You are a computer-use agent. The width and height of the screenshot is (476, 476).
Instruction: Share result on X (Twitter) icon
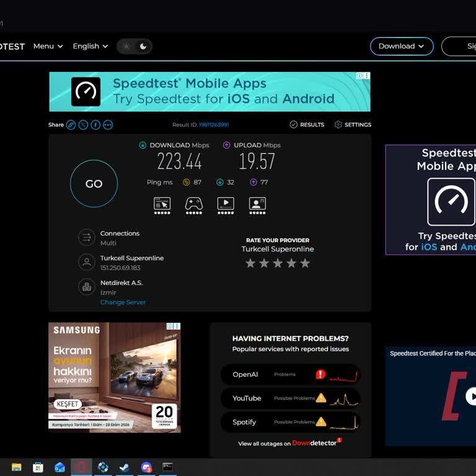pyautogui.click(x=83, y=125)
